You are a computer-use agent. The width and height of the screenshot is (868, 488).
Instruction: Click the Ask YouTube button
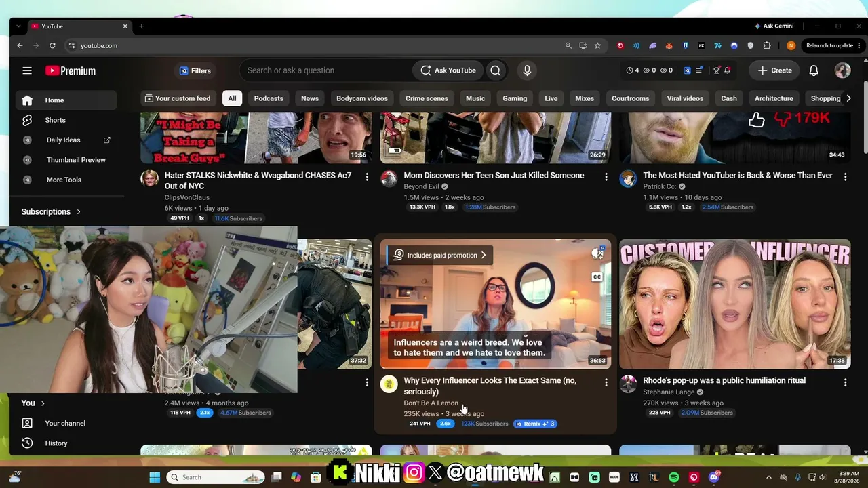448,70
